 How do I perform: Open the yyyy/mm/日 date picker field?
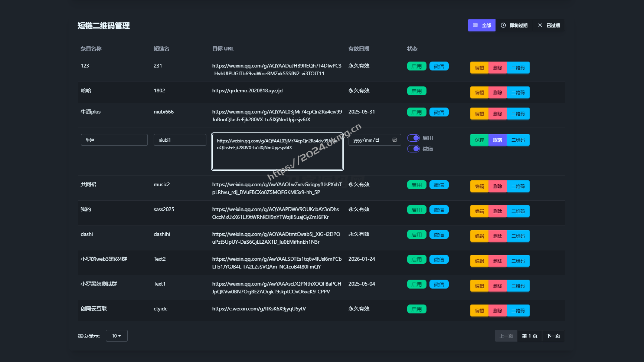(x=371, y=140)
